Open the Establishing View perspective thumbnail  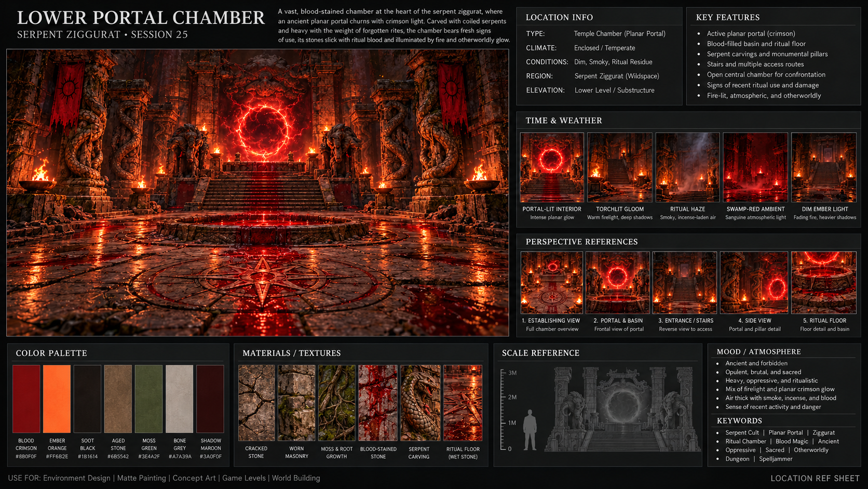(x=552, y=283)
